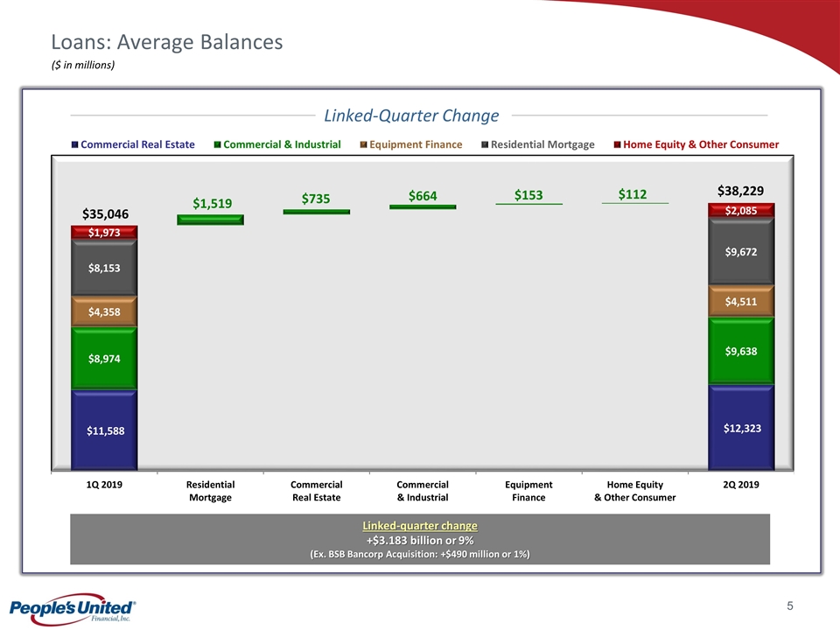Select the $9,638 green segment in 2Q 2019
The height and width of the screenshot is (630, 840).
pos(740,350)
